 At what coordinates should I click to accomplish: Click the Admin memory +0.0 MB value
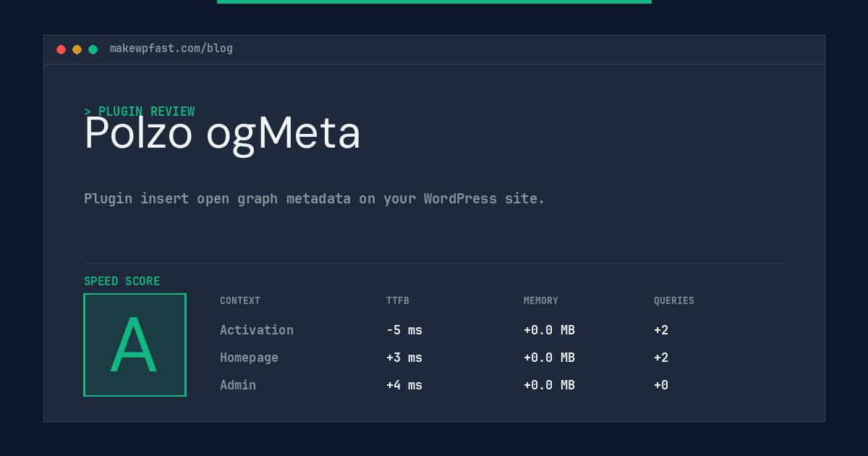(x=549, y=385)
